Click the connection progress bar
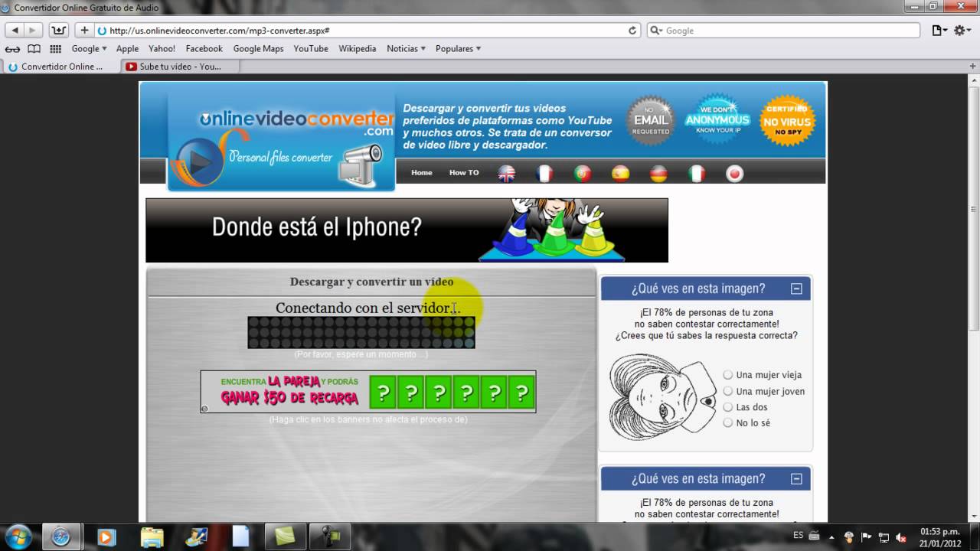 click(x=361, y=332)
